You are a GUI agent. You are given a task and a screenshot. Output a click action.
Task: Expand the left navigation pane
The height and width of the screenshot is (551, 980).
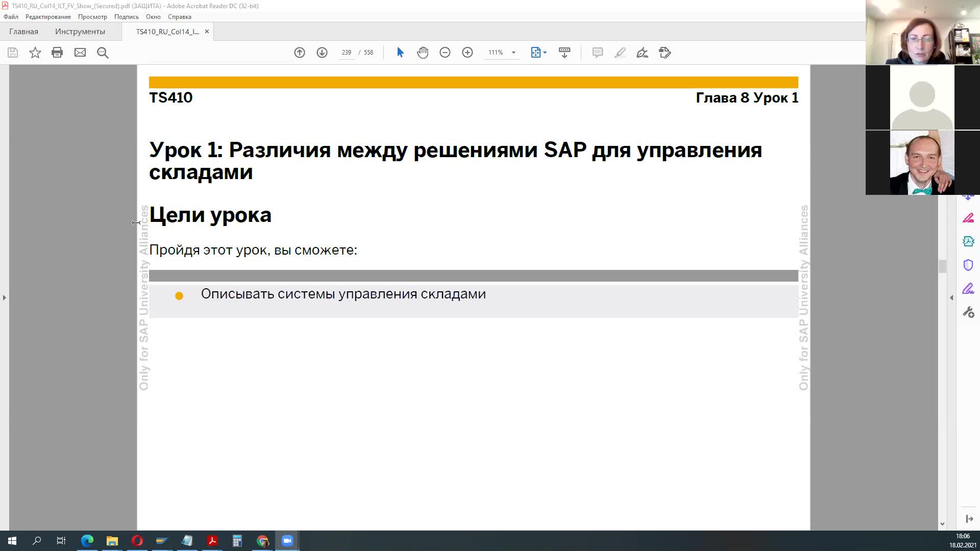pyautogui.click(x=4, y=297)
